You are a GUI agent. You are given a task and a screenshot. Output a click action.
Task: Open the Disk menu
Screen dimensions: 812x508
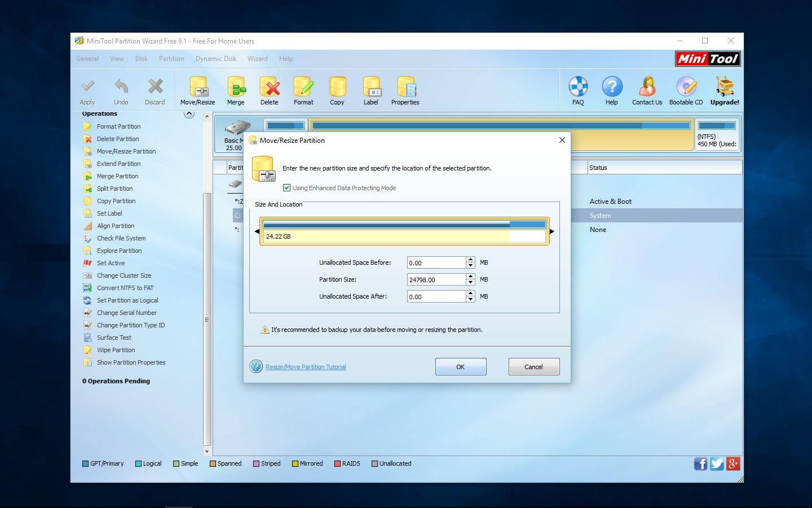[x=142, y=59]
